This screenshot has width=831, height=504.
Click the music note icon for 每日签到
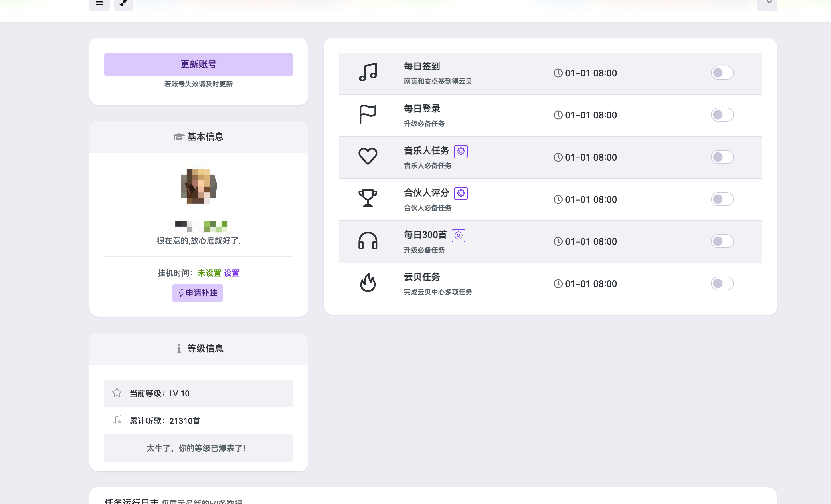point(368,72)
